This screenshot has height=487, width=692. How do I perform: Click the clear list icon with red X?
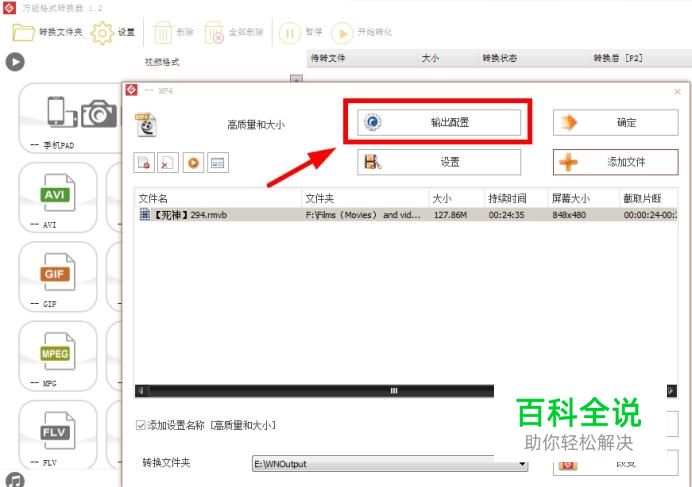[168, 162]
